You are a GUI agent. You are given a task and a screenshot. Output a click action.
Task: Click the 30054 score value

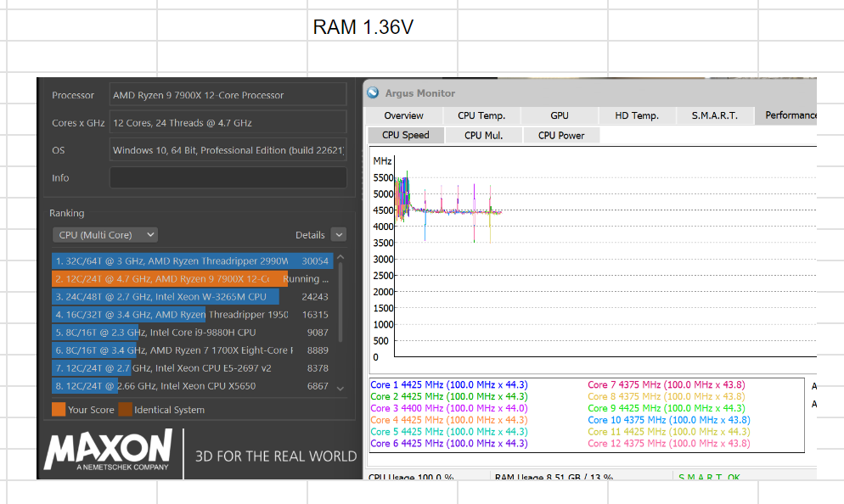point(315,260)
